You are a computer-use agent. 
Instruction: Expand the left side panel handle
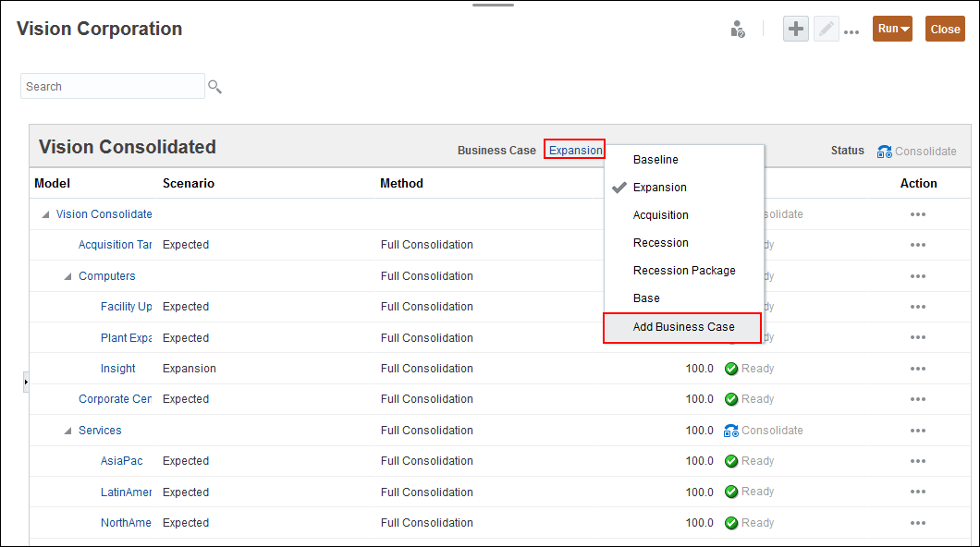pyautogui.click(x=26, y=382)
